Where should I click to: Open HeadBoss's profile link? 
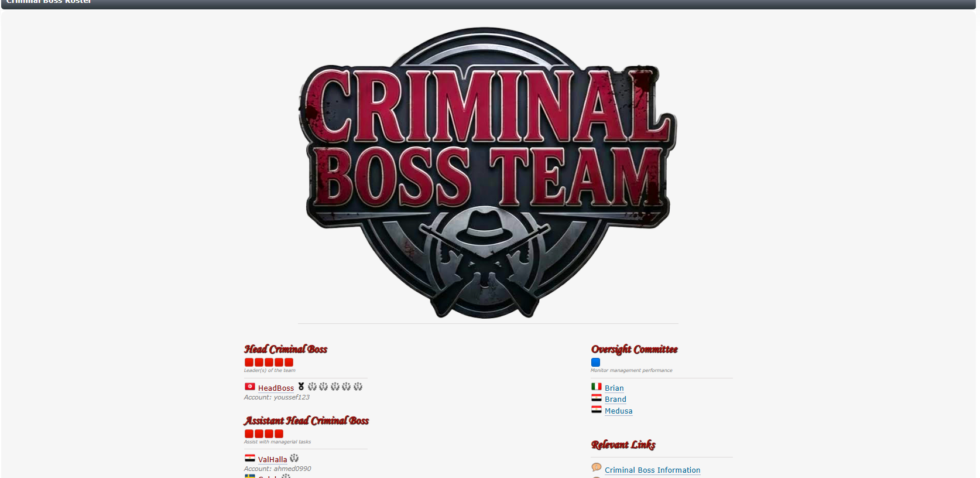[x=276, y=388]
